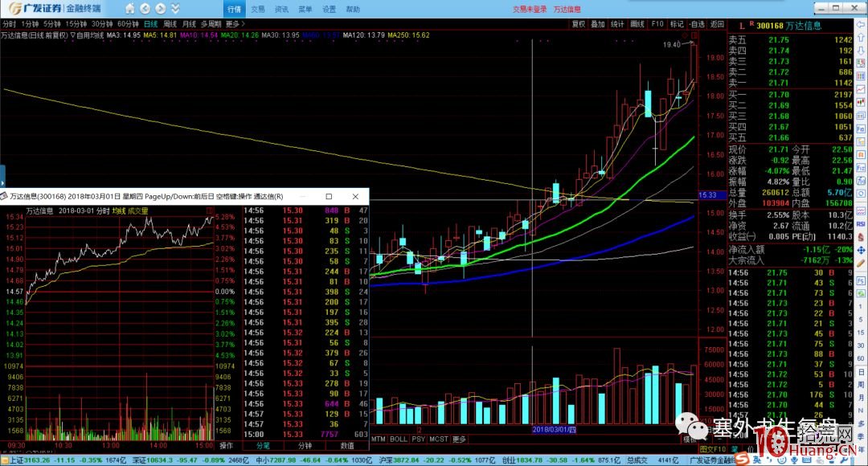Open the 设置 settings menu

click(329, 10)
